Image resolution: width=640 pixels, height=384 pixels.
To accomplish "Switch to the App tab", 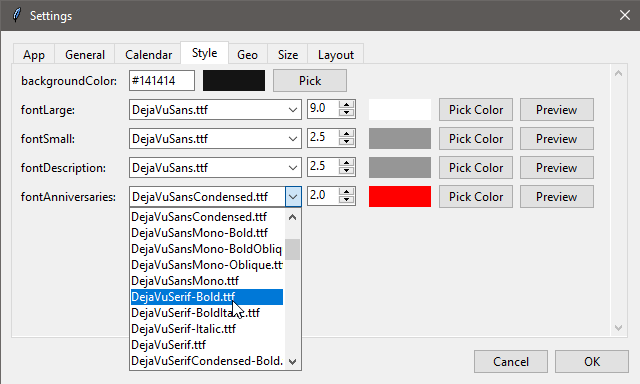I will coord(33,54).
